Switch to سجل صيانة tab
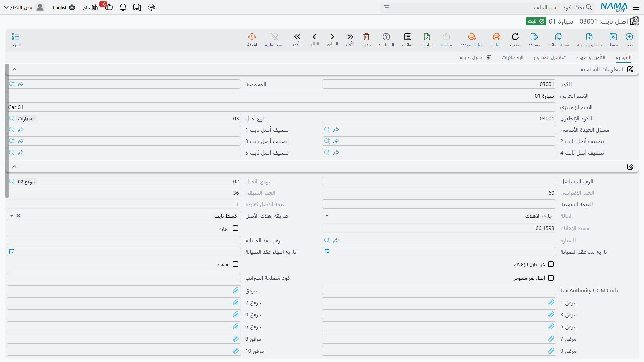Image resolution: width=644 pixels, height=362 pixels. tap(475, 58)
